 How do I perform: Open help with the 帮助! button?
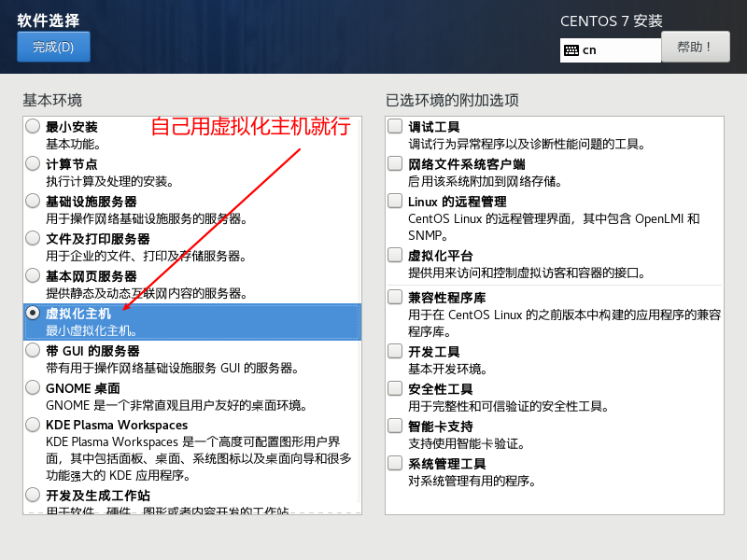coord(695,47)
